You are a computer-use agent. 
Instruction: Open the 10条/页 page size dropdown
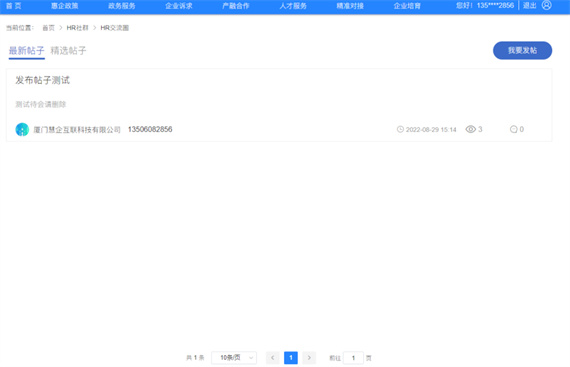coord(234,358)
